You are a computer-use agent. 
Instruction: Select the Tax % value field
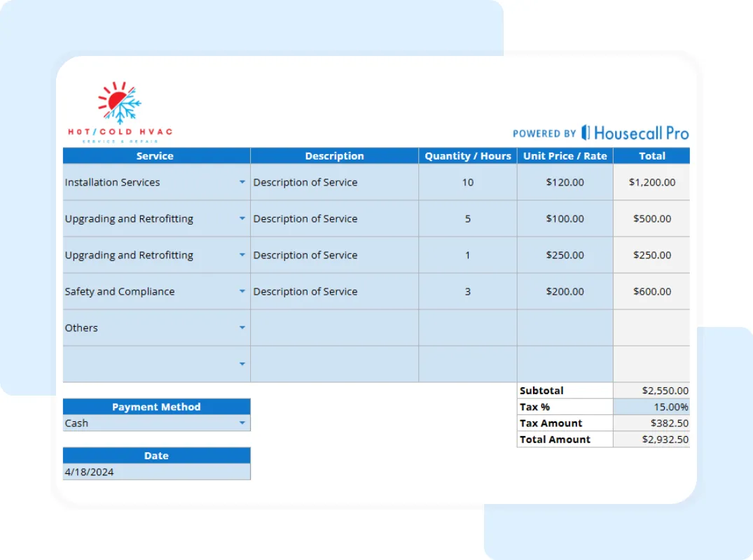pos(651,407)
